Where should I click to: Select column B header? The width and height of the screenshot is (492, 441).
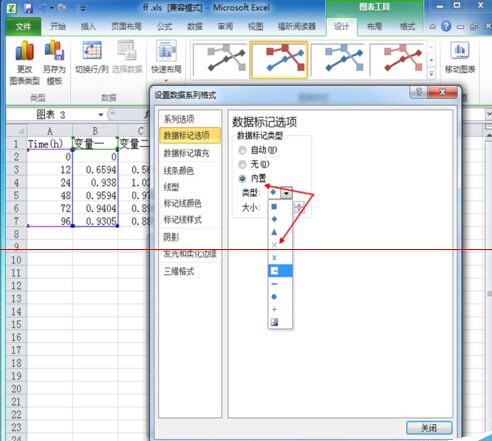[x=95, y=131]
